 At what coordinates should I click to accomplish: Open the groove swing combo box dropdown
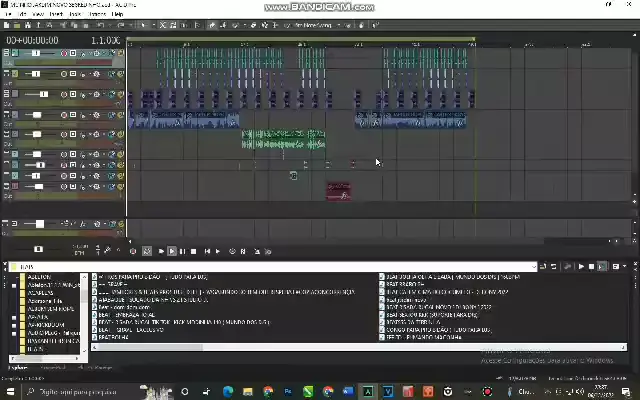[338, 25]
